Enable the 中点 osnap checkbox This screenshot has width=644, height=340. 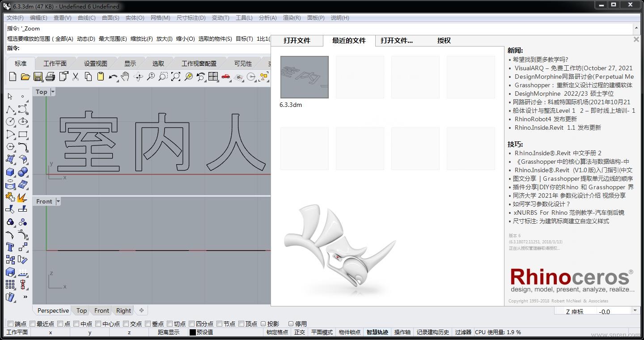(x=76, y=323)
